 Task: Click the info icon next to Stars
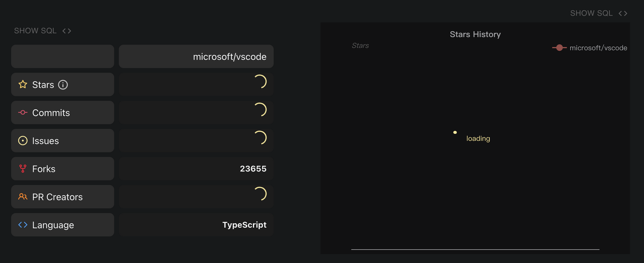point(63,84)
